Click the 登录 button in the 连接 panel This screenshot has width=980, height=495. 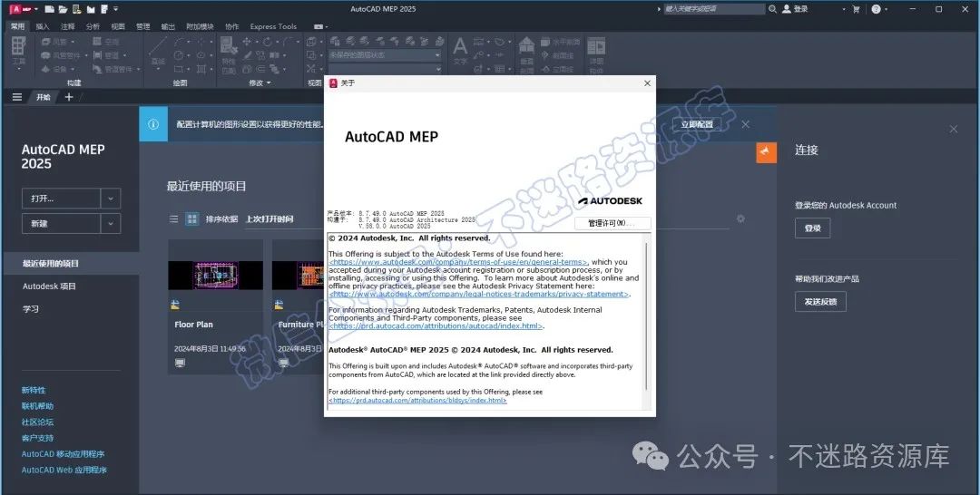(812, 228)
